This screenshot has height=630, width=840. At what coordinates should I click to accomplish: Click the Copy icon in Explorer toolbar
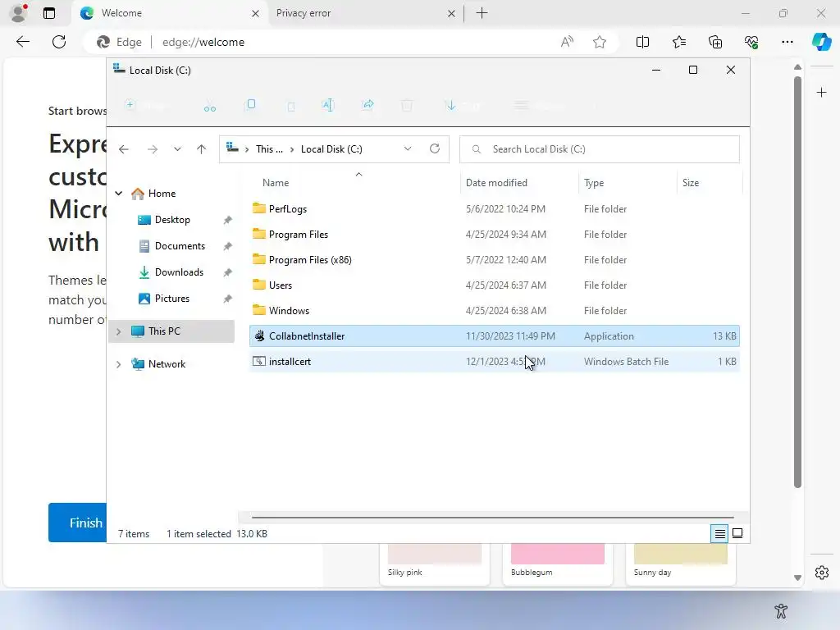pyautogui.click(x=251, y=105)
